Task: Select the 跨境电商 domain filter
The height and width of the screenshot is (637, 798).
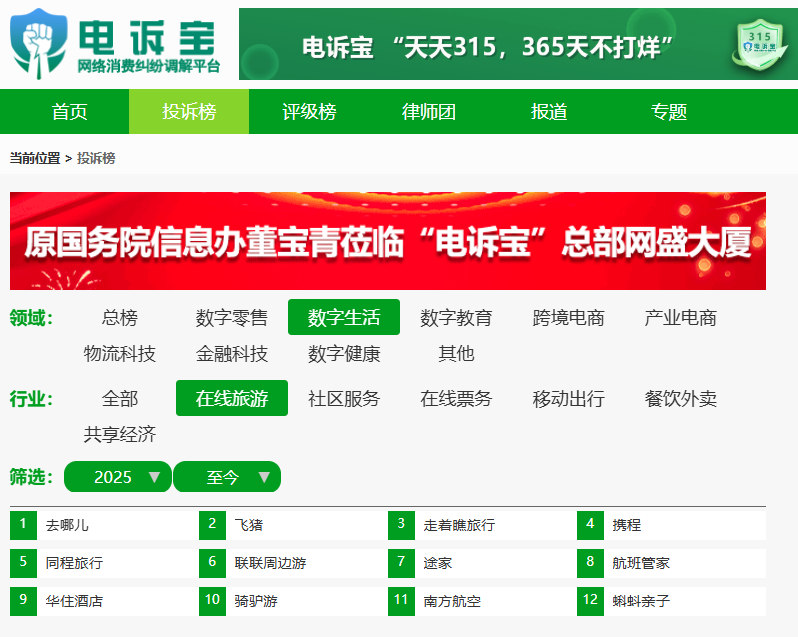Action: (568, 317)
